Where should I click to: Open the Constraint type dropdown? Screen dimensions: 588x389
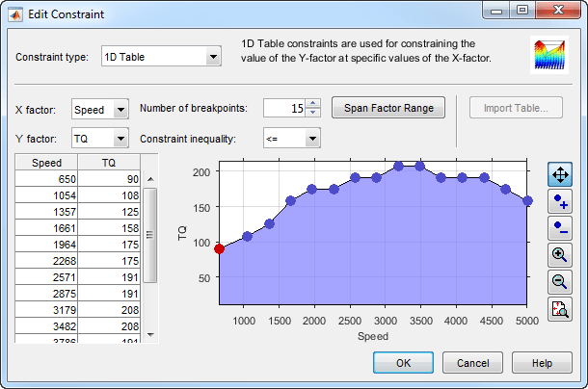coord(161,57)
